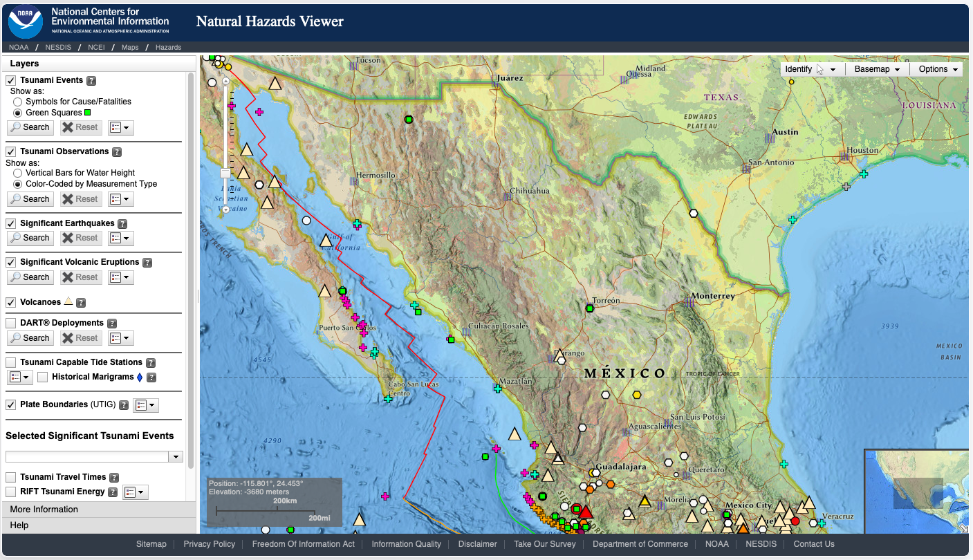Click the cyan cross marker near Mazatlán
973x560 pixels.
pos(497,389)
